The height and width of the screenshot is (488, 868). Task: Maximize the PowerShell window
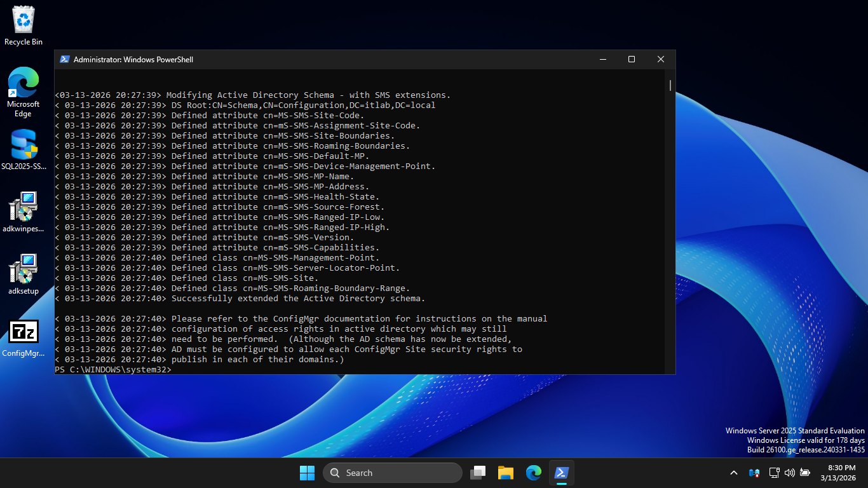(x=632, y=59)
